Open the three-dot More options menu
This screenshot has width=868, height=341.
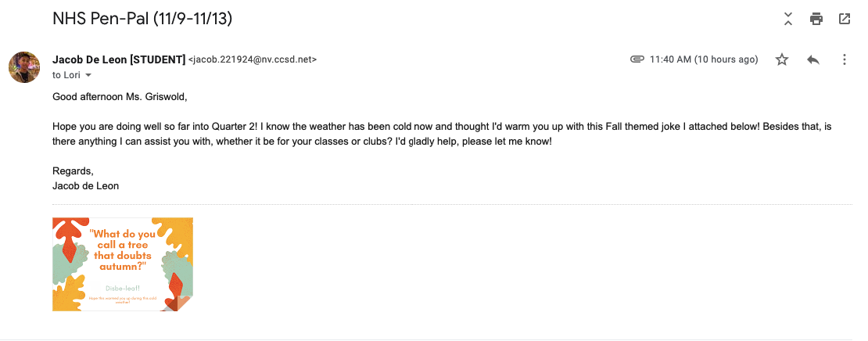[x=844, y=59]
